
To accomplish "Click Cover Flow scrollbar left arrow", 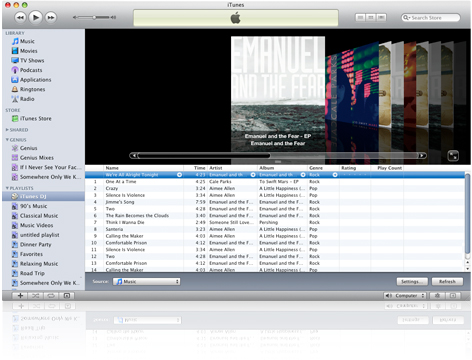I will click(133, 155).
